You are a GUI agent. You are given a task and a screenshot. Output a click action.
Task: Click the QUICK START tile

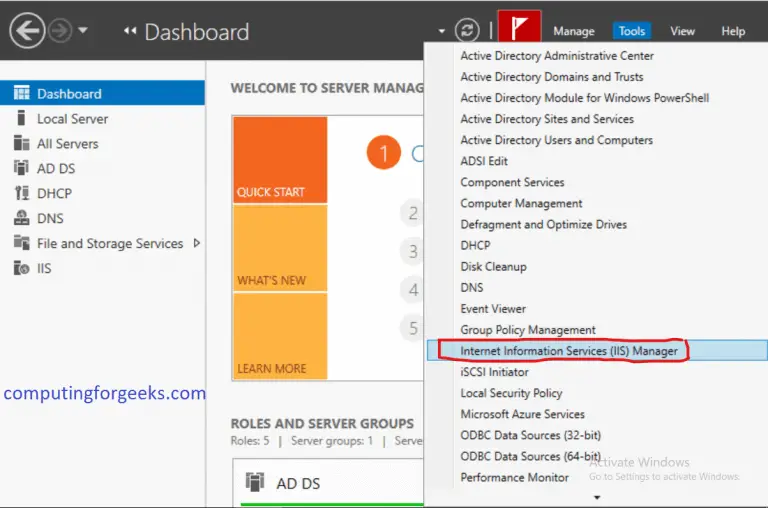280,160
